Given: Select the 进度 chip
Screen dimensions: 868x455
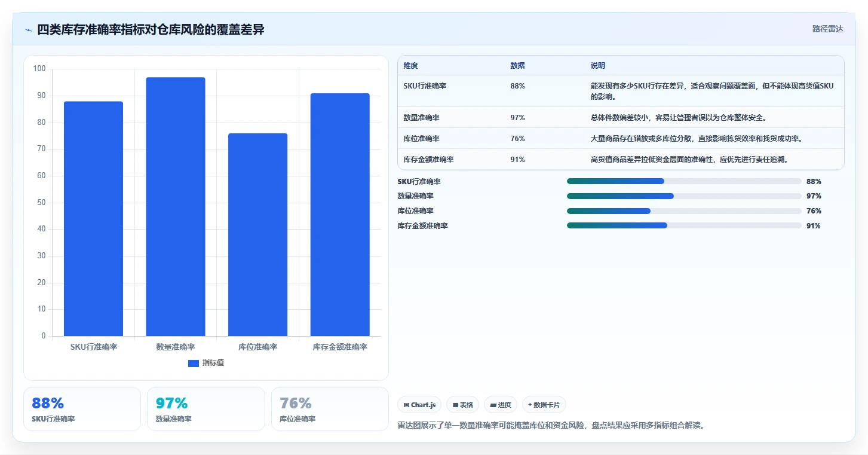Looking at the screenshot, I should pyautogui.click(x=501, y=405).
